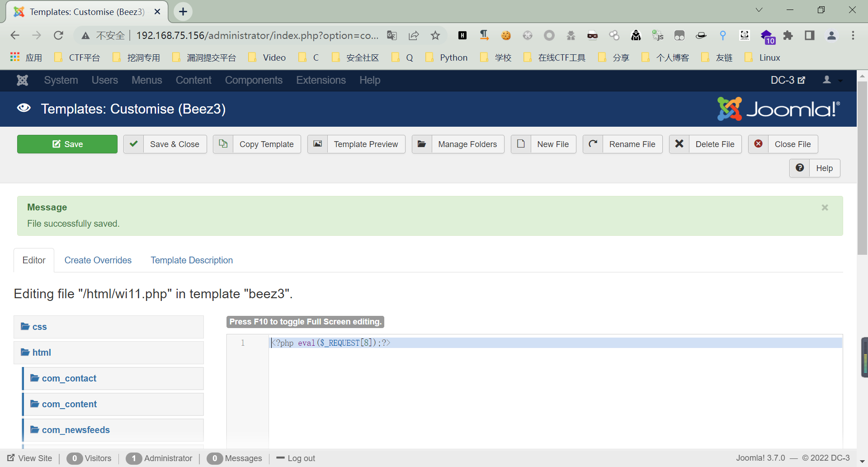Image resolution: width=868 pixels, height=467 pixels.
Task: Open the Help toolbar button
Action: (815, 168)
